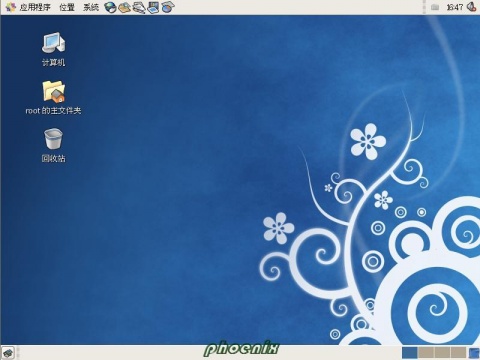Select the 计算机 computer desktop icon
The width and height of the screenshot is (480, 360).
click(53, 49)
